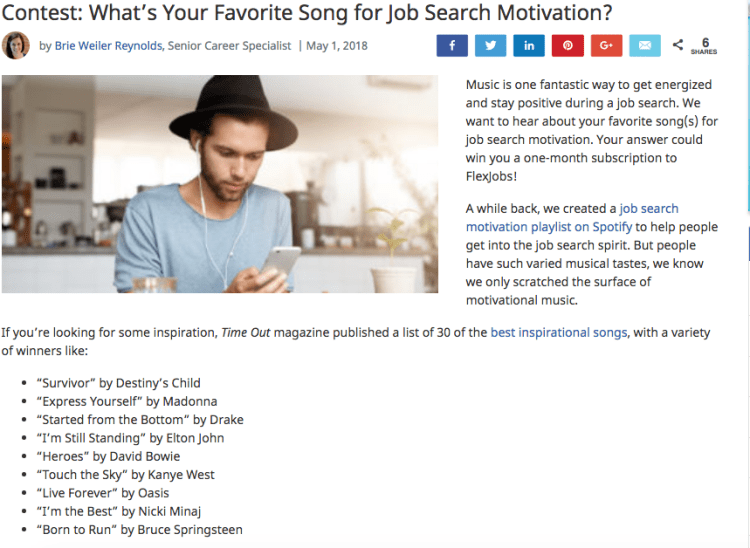The width and height of the screenshot is (750, 548).
Task: Click "Touch the Sky" by Kanye West item
Action: click(x=125, y=474)
